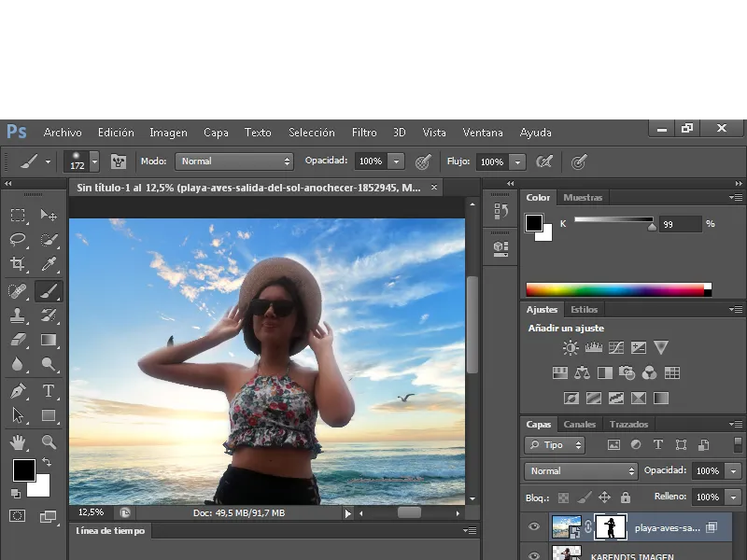747x560 pixels.
Task: Toggle pressure for size button
Action: (579, 161)
